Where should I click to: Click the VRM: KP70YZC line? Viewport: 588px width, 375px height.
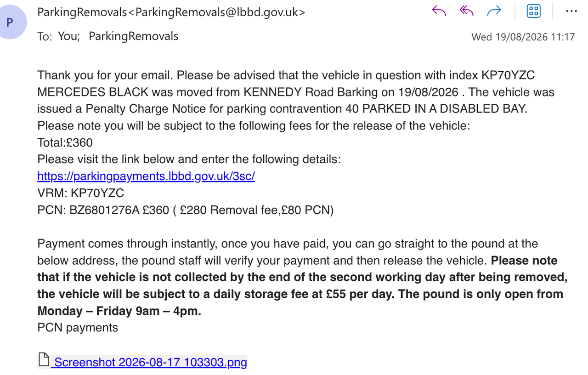pos(81,193)
